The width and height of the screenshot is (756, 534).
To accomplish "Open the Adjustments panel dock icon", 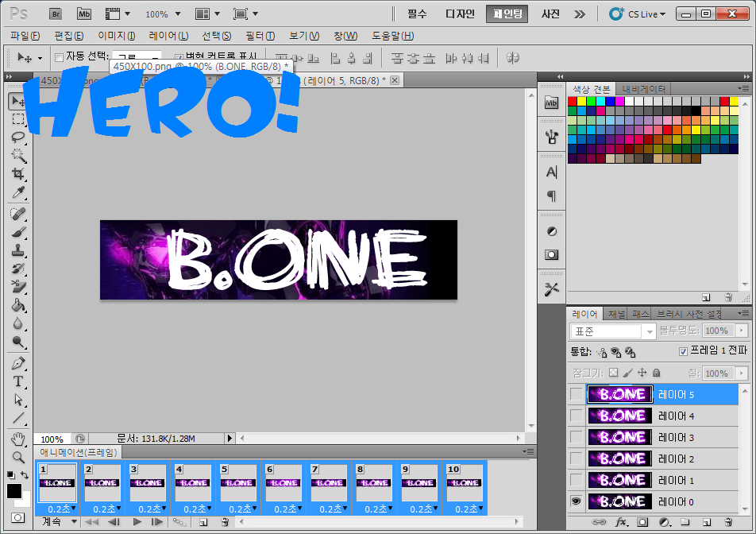I will [552, 231].
